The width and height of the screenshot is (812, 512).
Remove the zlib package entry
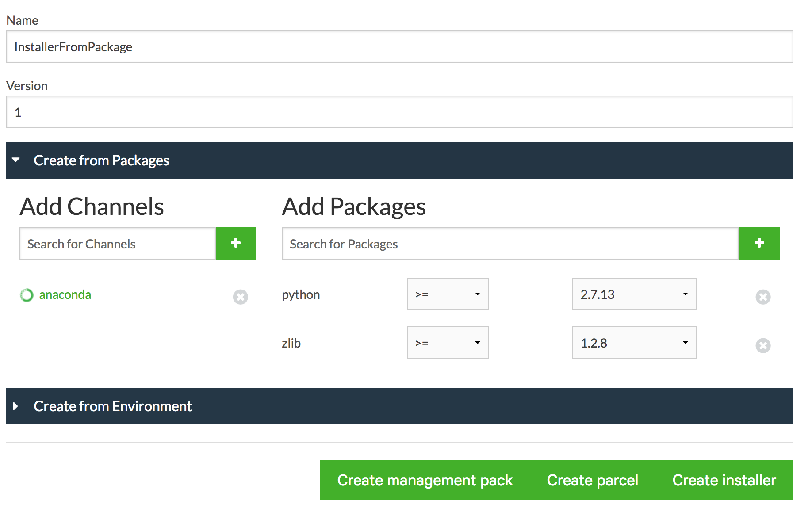[762, 346]
